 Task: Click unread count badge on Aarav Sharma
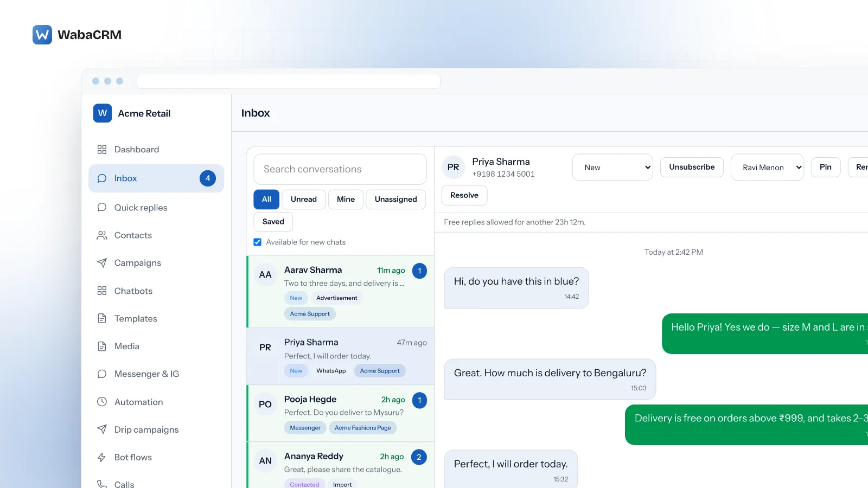point(419,271)
